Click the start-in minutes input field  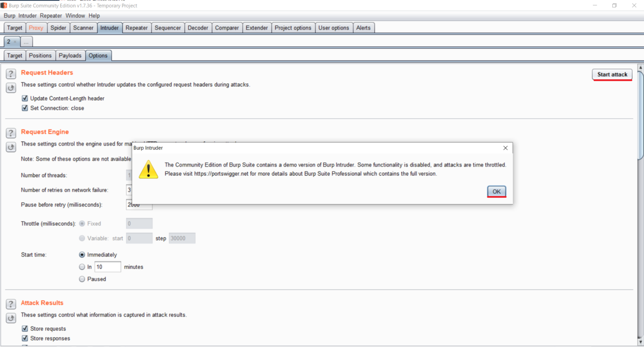point(108,266)
